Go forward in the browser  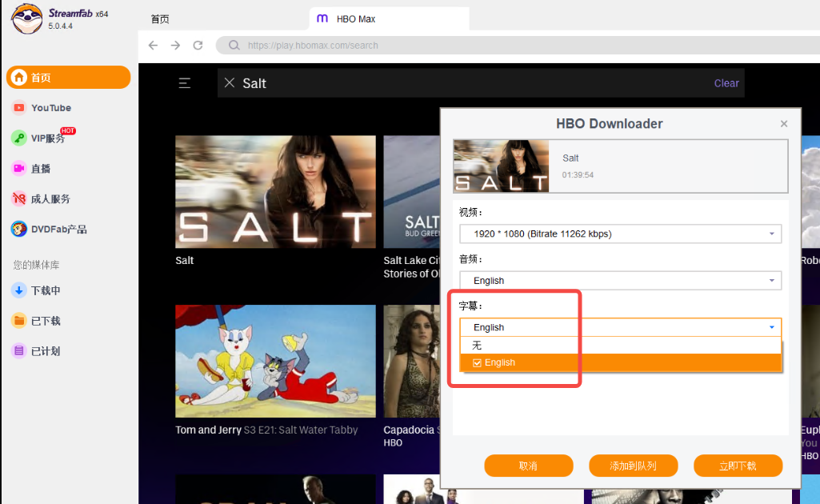[x=175, y=46]
